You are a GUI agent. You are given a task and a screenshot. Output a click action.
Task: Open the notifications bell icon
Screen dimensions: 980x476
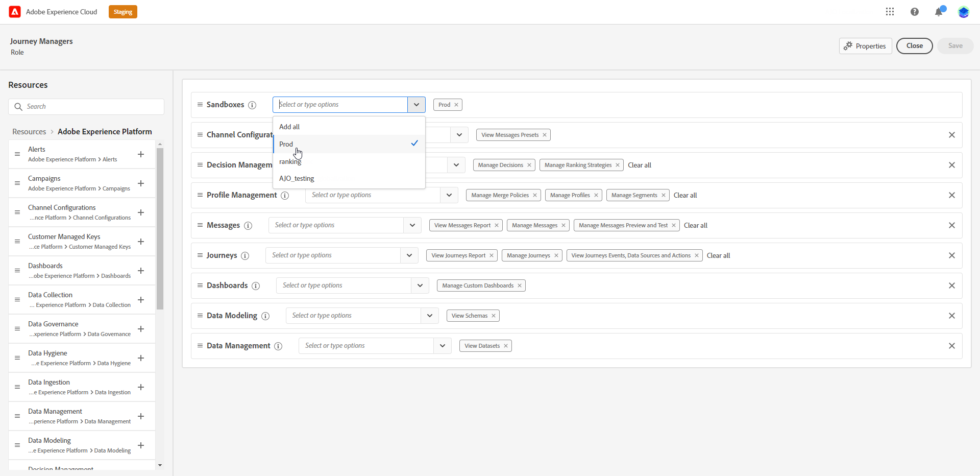click(939, 12)
